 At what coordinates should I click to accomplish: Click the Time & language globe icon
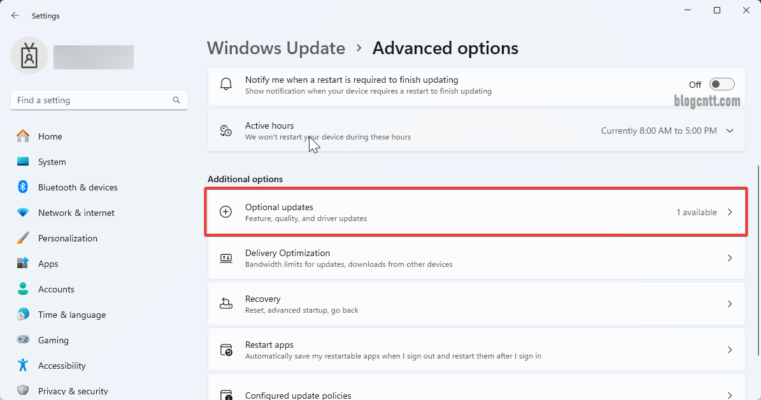click(22, 315)
